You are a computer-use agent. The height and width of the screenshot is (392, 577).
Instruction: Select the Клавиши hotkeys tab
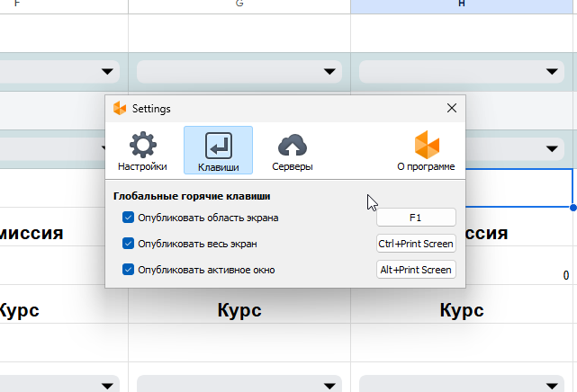(x=218, y=150)
